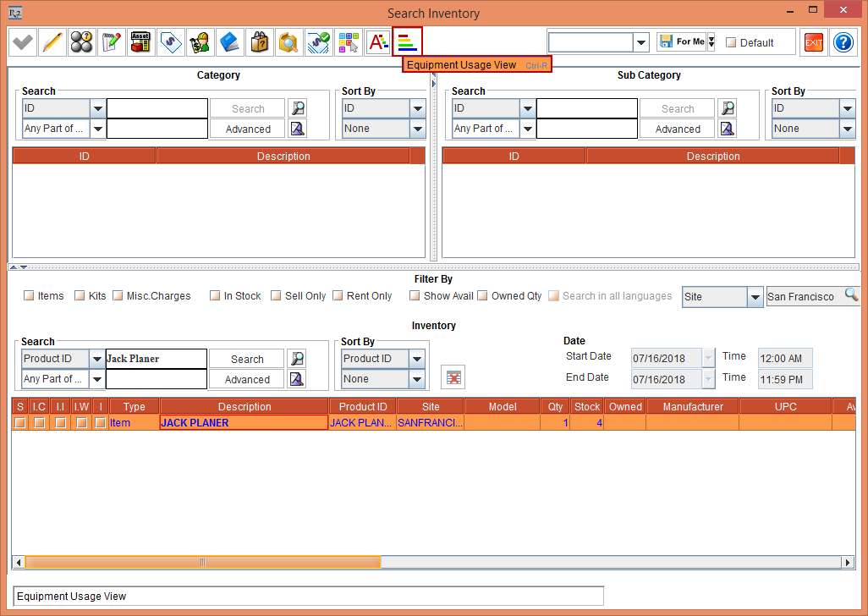Toggle the Default checkbox
This screenshot has width=868, height=616.
[731, 43]
